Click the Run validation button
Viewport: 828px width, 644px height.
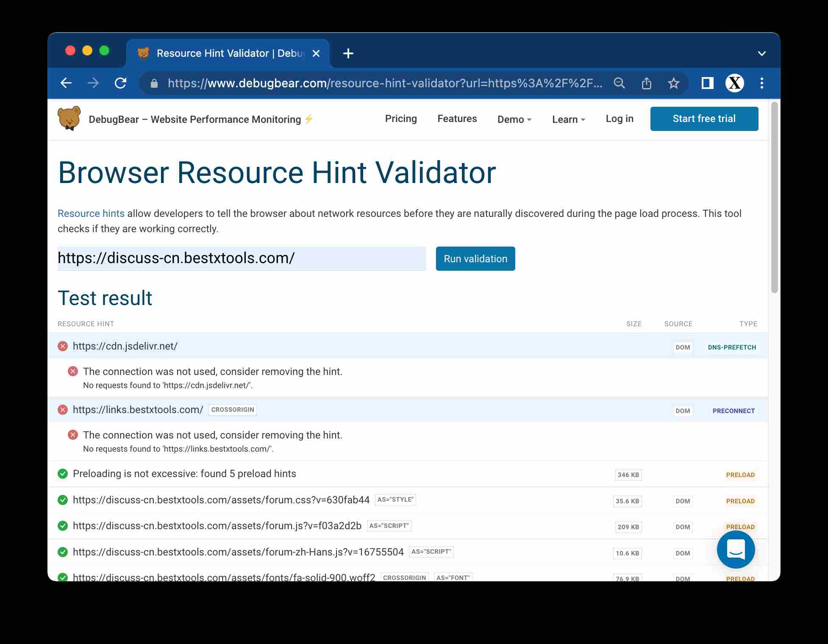click(x=475, y=258)
